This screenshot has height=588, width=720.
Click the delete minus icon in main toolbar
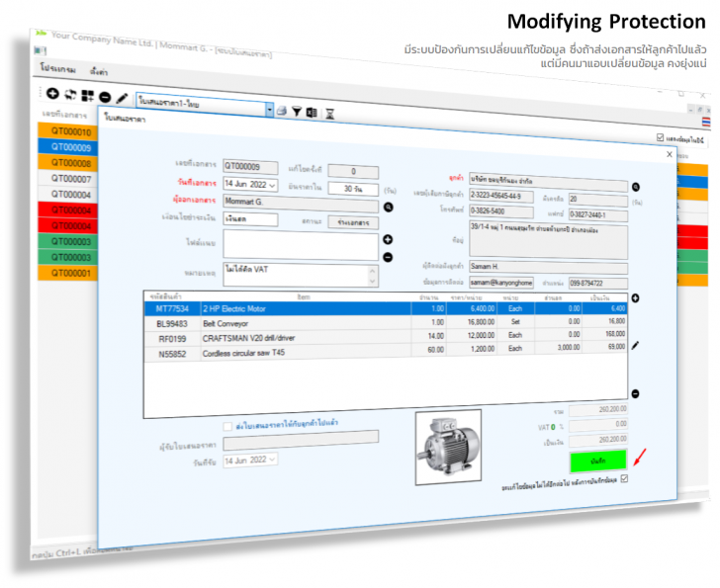(105, 97)
